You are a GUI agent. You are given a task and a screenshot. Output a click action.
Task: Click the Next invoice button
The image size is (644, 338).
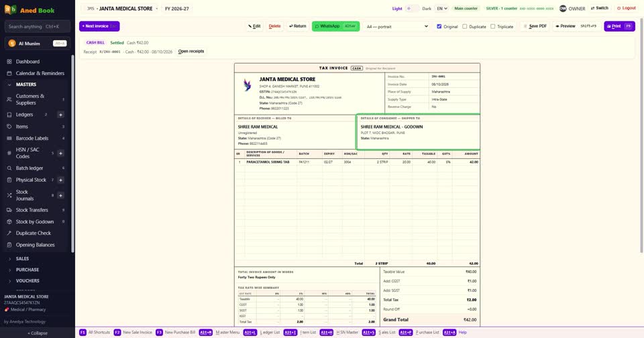click(99, 26)
